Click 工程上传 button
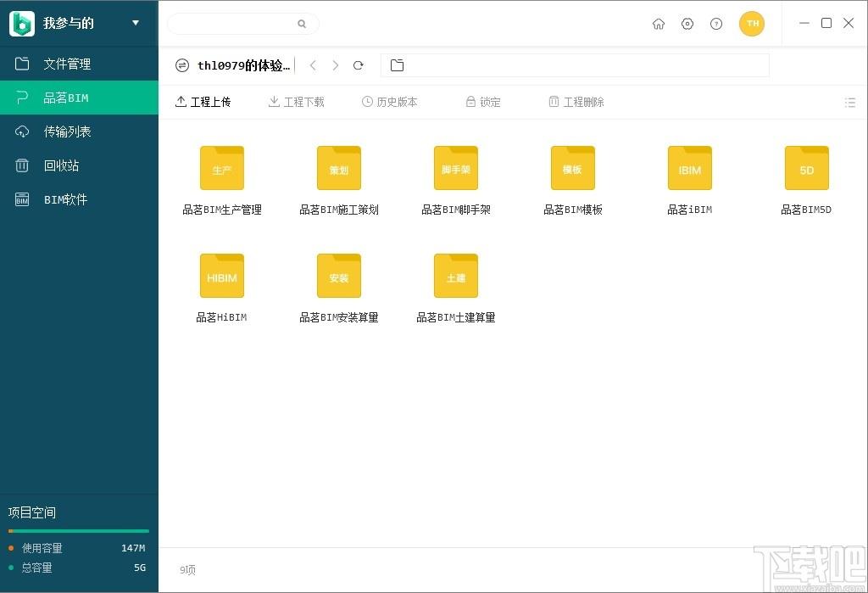 tap(203, 102)
